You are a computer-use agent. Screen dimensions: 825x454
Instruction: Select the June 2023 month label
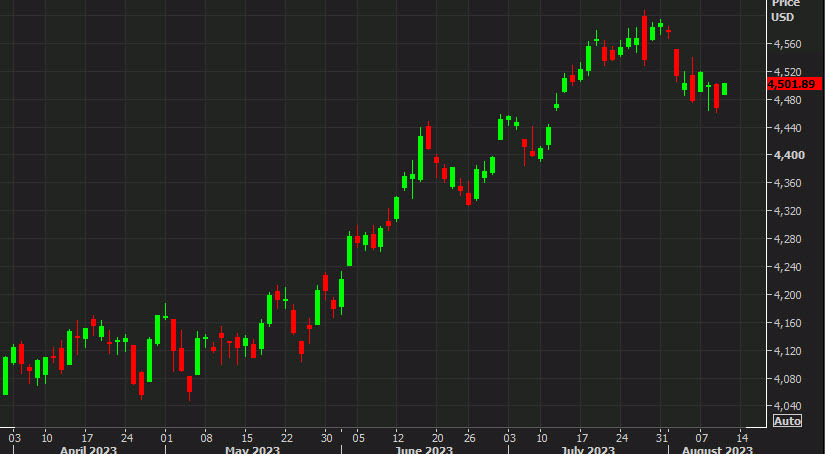point(424,450)
